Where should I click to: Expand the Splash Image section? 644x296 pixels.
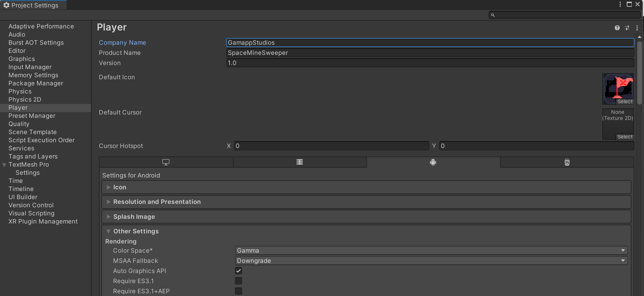coord(366,217)
